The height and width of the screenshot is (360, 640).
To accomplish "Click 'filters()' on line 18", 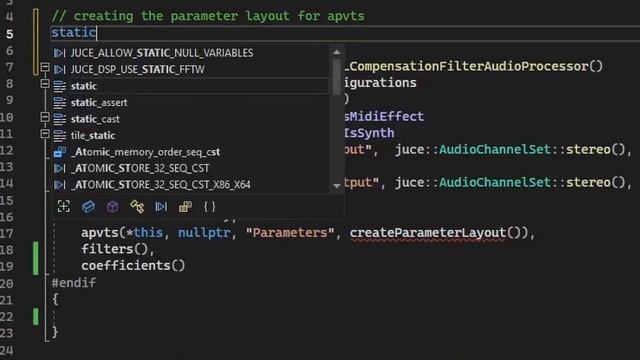I will coord(114,249).
